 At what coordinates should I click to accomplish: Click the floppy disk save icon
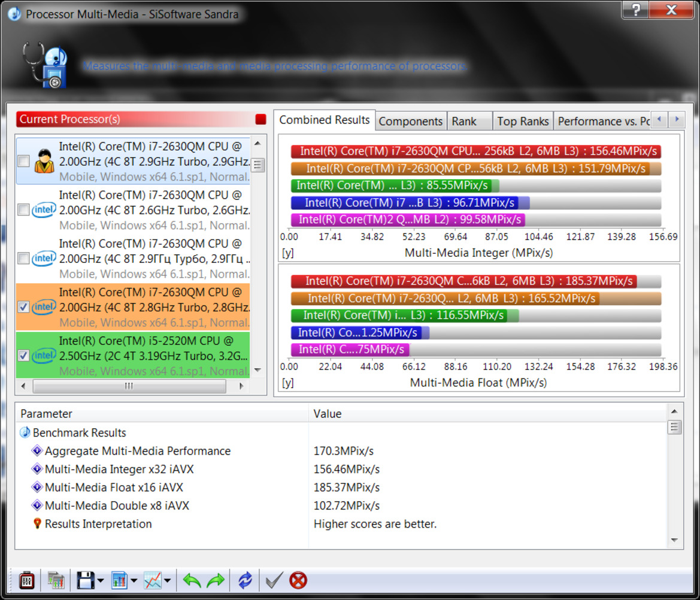tap(85, 580)
